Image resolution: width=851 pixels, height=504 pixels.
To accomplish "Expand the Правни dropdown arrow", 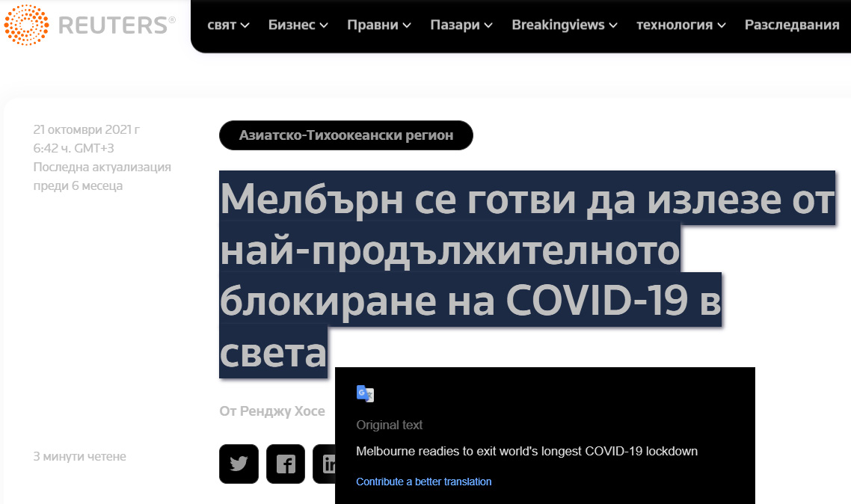I will pos(407,25).
